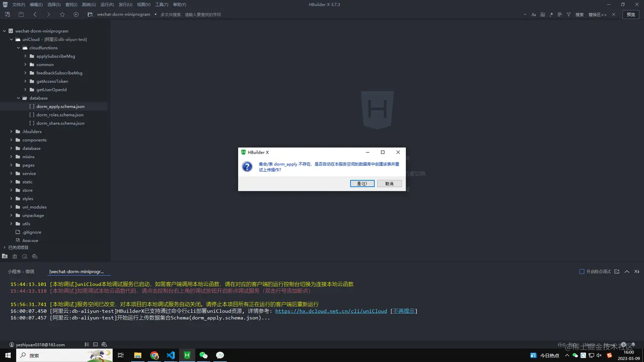Collapse the console with up chevron icon
Screen dimensions: 644x362
(627, 271)
